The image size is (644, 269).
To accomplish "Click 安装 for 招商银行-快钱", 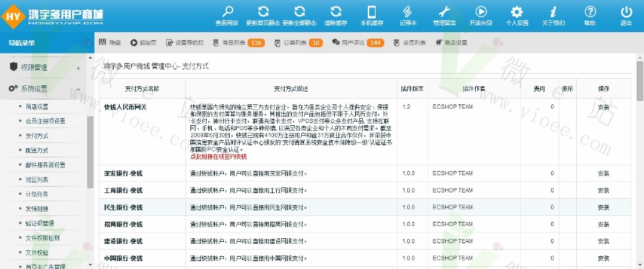I will coord(603,224).
